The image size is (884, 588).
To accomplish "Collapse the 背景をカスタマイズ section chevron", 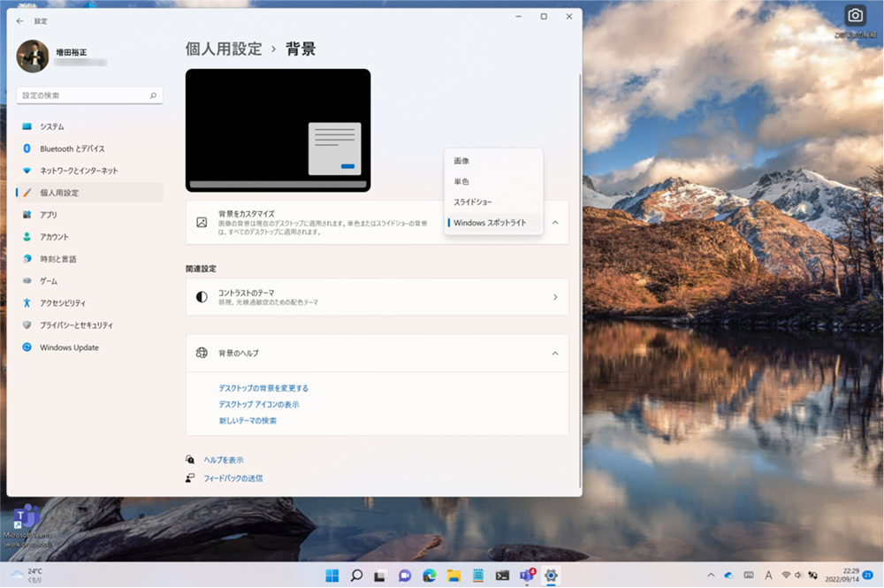I will [x=555, y=223].
